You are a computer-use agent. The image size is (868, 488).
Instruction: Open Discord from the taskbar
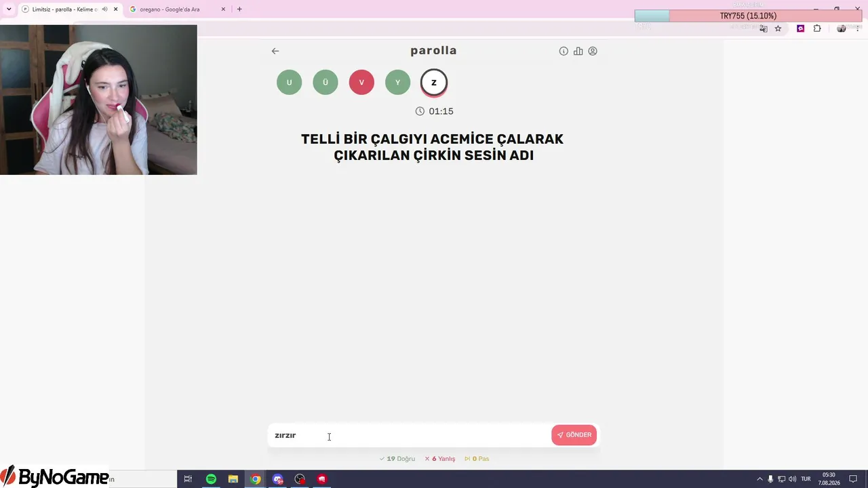tap(278, 479)
